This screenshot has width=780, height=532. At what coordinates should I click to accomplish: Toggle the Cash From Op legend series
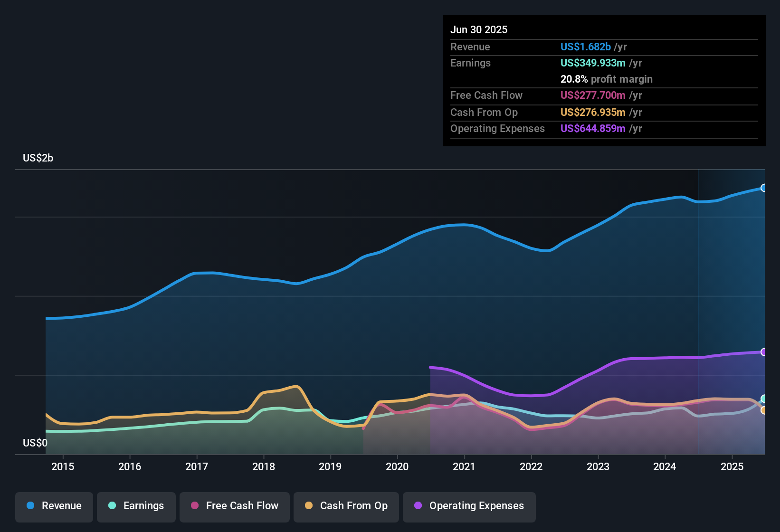[x=346, y=506]
